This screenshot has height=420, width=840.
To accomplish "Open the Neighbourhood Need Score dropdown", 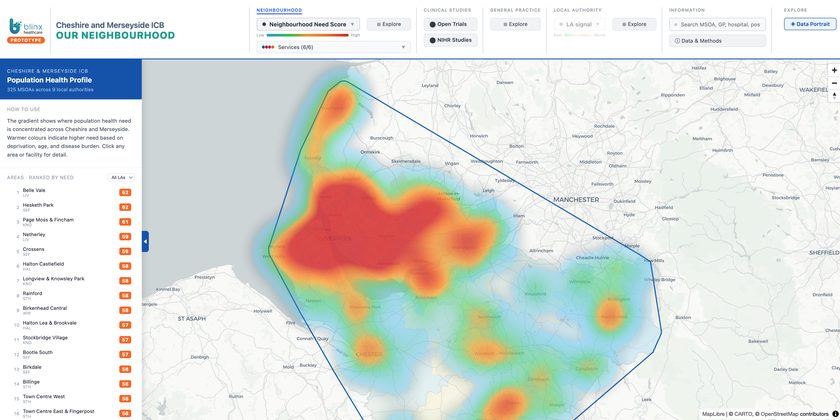I will (308, 24).
